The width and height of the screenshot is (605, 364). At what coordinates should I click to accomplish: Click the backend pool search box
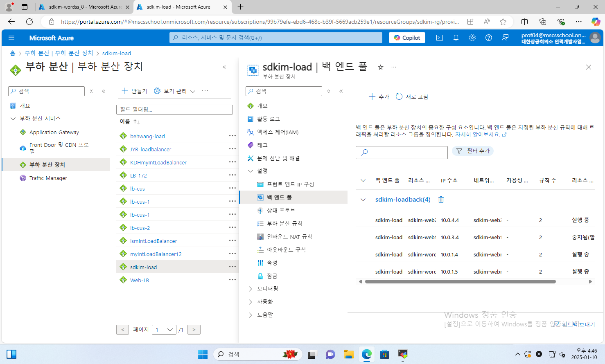(x=402, y=152)
